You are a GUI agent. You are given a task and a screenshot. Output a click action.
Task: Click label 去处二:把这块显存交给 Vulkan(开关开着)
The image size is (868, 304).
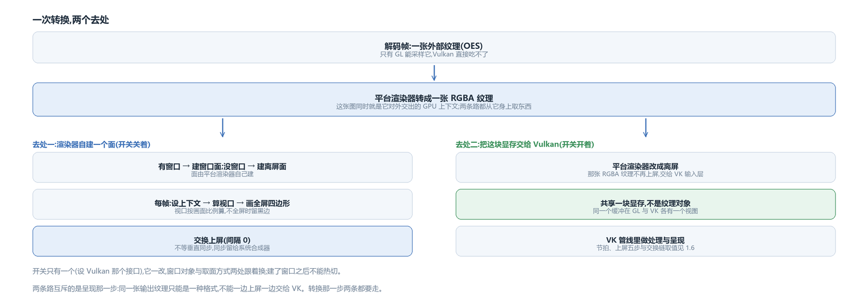tap(525, 144)
